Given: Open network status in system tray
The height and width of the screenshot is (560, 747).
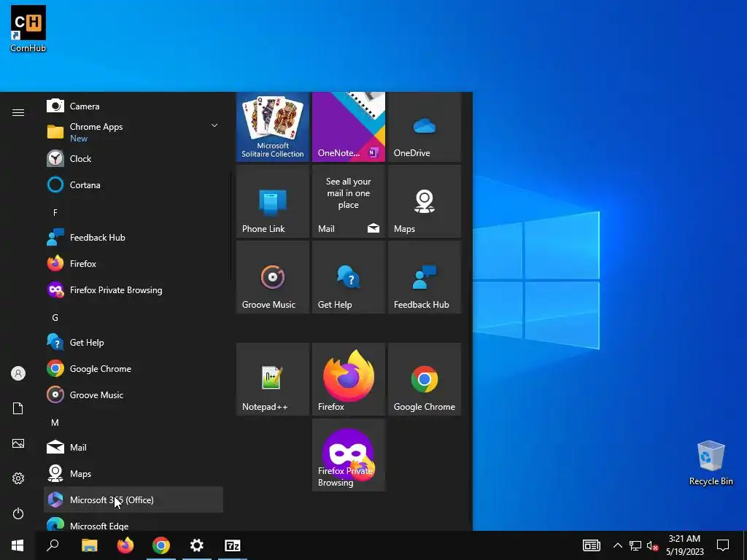Looking at the screenshot, I should pyautogui.click(x=635, y=545).
